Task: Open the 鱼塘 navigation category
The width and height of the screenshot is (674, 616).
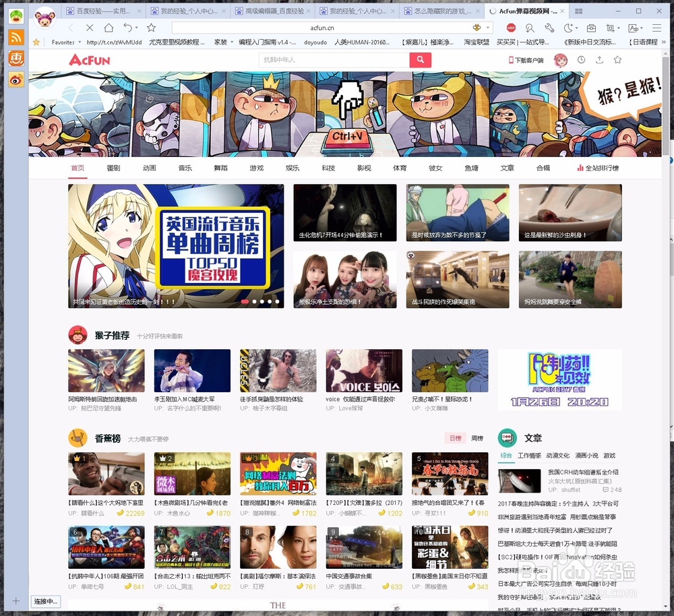Action: [x=472, y=168]
